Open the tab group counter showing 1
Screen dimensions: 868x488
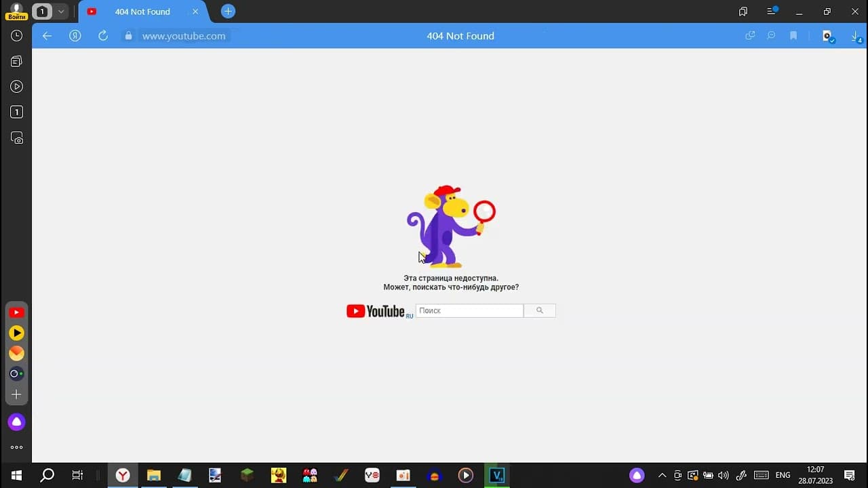point(42,12)
